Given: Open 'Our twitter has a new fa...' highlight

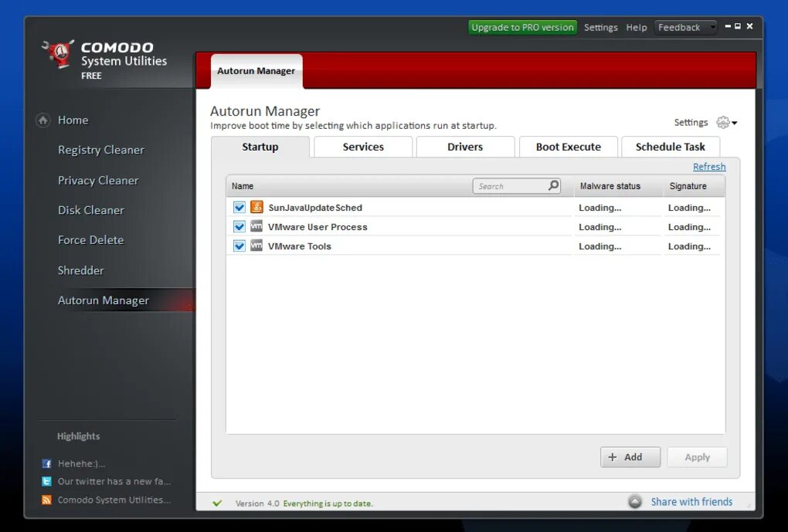Looking at the screenshot, I should (114, 481).
